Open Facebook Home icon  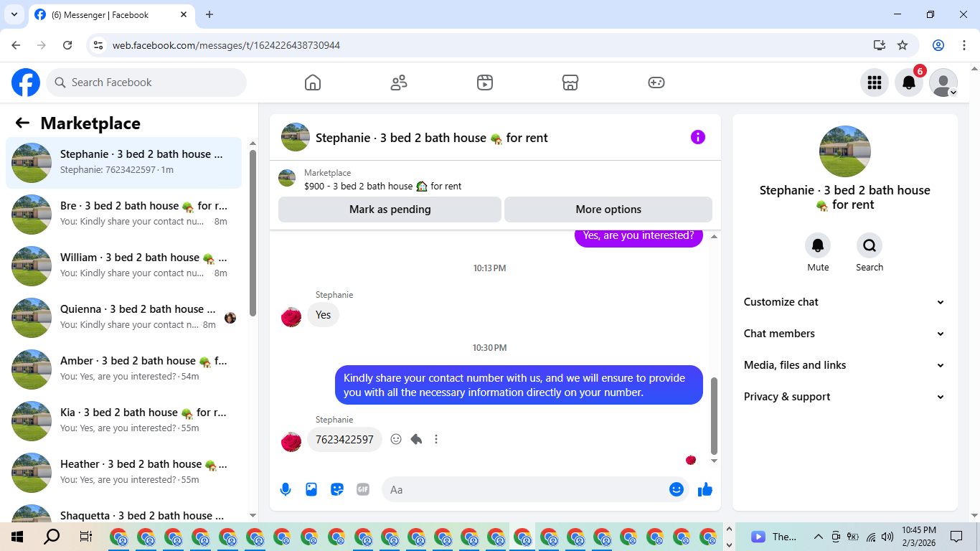(x=313, y=83)
